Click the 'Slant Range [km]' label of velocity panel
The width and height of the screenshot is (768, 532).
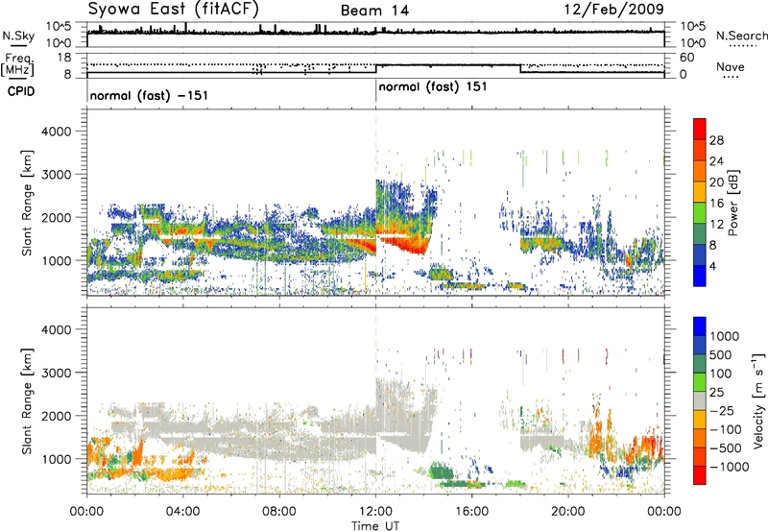coord(27,400)
